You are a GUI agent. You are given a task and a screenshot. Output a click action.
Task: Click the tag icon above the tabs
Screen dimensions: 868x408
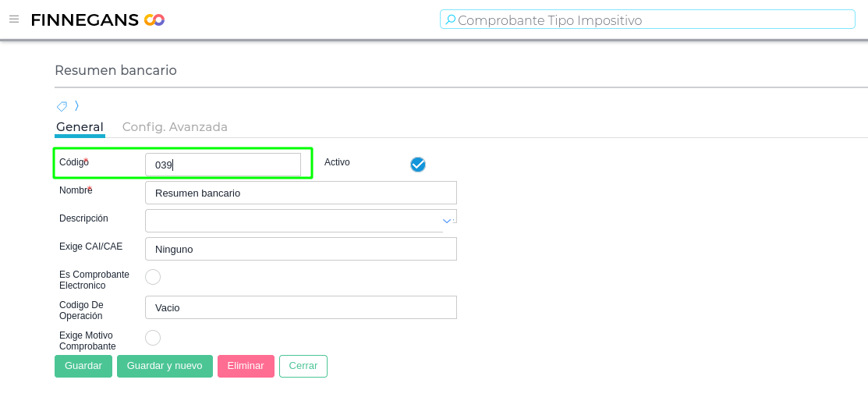tap(62, 106)
